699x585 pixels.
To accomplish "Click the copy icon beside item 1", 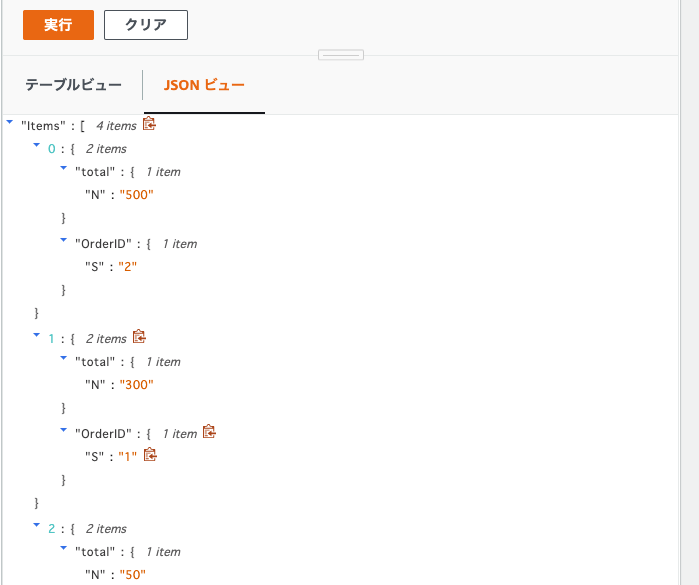I will (x=140, y=337).
